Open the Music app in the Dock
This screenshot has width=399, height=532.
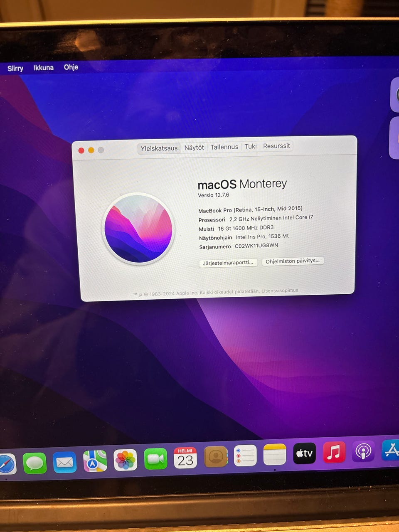[x=334, y=452]
